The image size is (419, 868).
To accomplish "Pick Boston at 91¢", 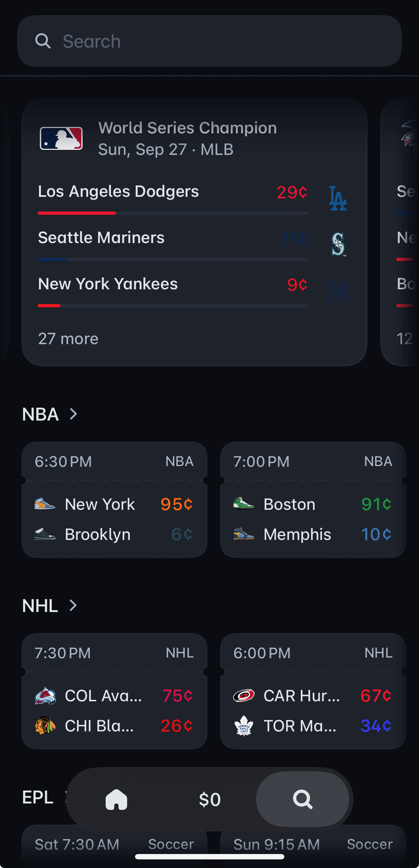I will point(376,504).
